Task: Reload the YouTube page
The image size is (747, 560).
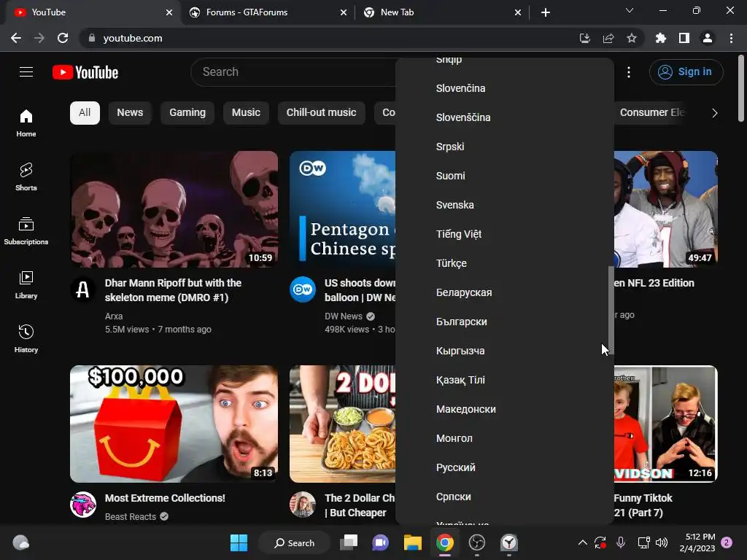Action: tap(63, 38)
